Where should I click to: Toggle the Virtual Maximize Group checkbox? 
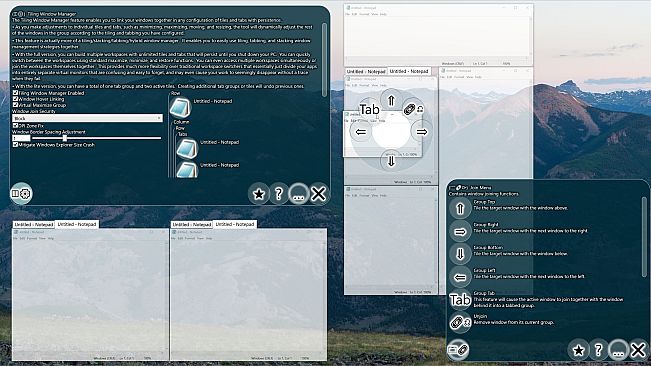pos(15,105)
